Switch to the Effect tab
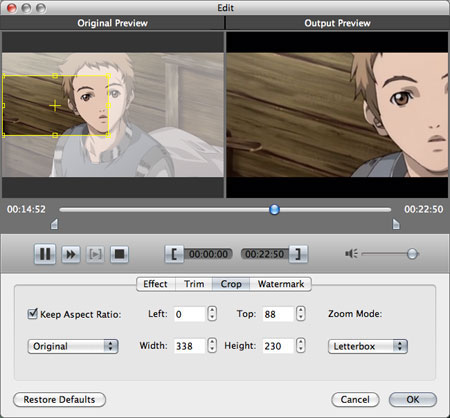The width and height of the screenshot is (450, 418). (156, 284)
